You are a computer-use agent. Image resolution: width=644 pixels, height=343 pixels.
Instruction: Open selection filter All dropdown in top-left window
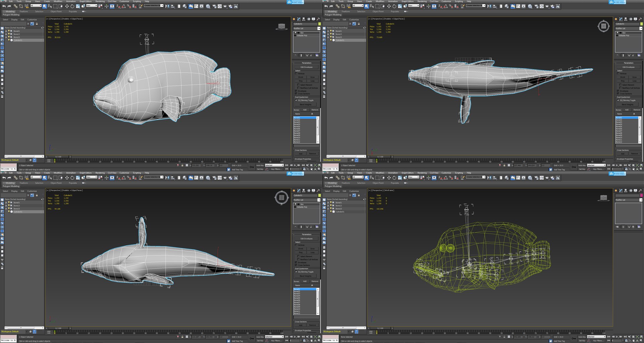pyautogui.click(x=36, y=6)
